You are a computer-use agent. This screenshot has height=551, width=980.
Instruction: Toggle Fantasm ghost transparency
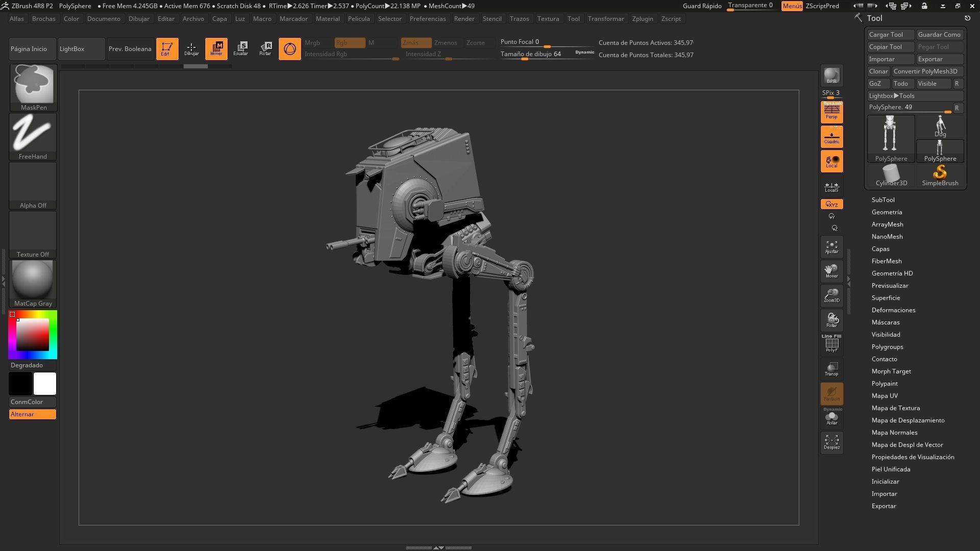point(831,394)
